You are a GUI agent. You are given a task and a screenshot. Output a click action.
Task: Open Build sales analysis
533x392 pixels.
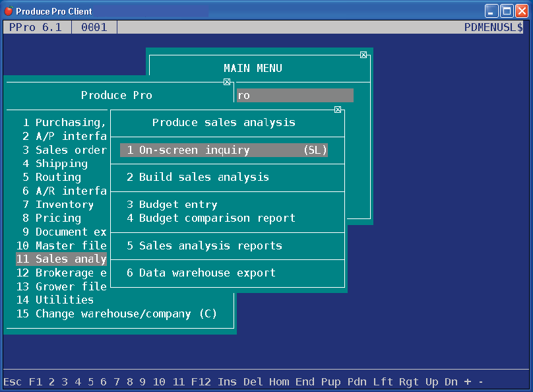tap(198, 177)
